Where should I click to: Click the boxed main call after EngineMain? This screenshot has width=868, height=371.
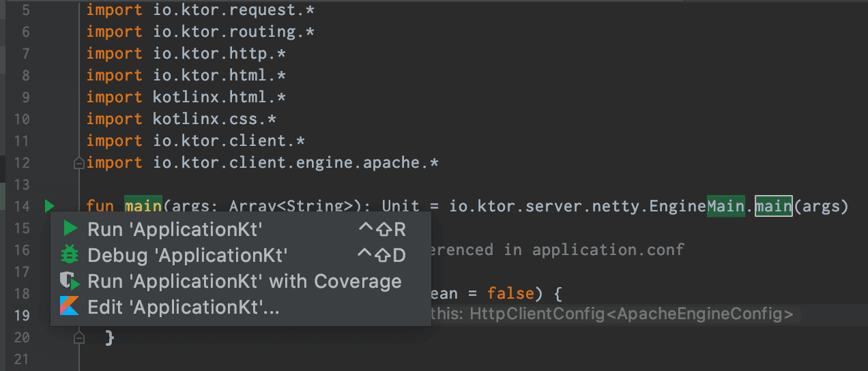773,206
